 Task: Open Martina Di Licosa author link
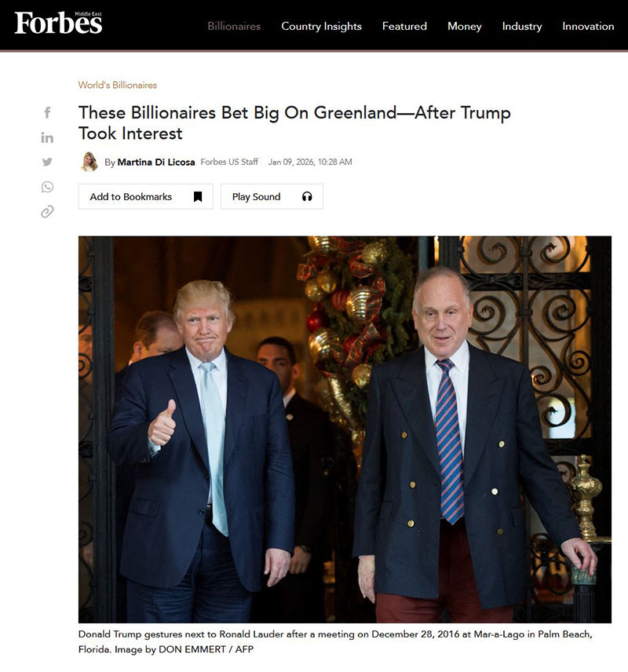[x=156, y=162]
